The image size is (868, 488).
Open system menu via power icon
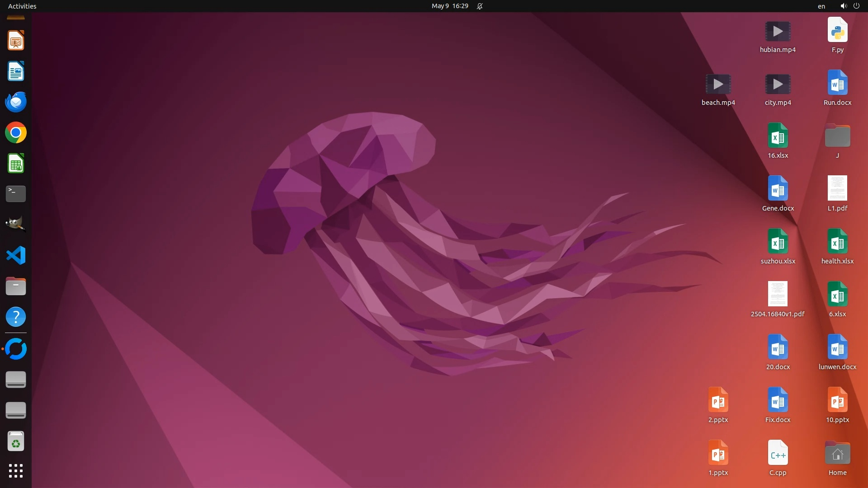(x=856, y=6)
